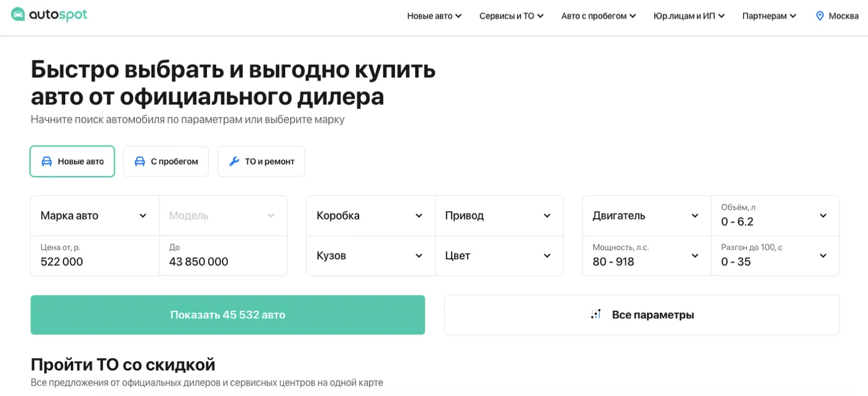
Task: Open the Марка авто dropdown
Action: pyautogui.click(x=94, y=216)
